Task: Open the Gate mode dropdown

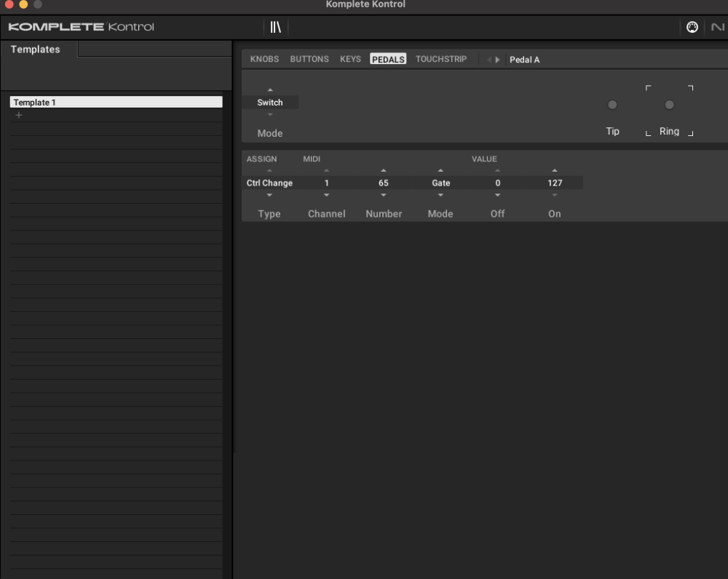Action: click(x=440, y=183)
